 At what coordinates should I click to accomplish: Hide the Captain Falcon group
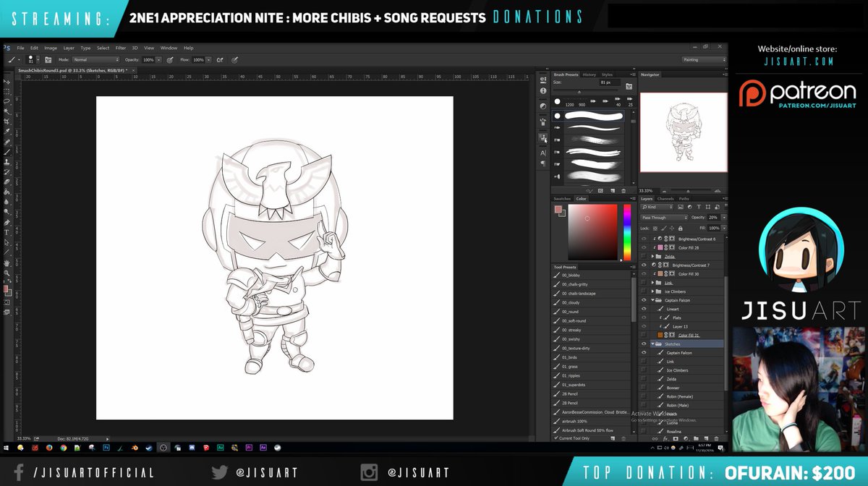tap(643, 300)
